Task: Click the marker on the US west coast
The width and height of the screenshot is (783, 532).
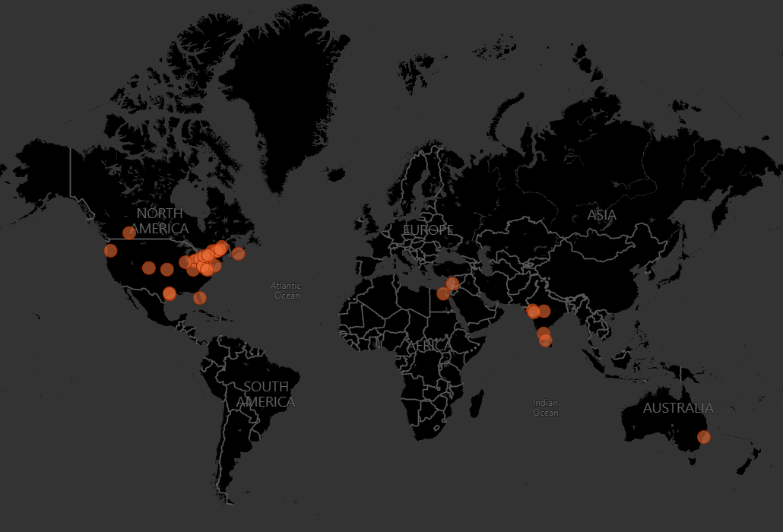Action: pyautogui.click(x=111, y=251)
